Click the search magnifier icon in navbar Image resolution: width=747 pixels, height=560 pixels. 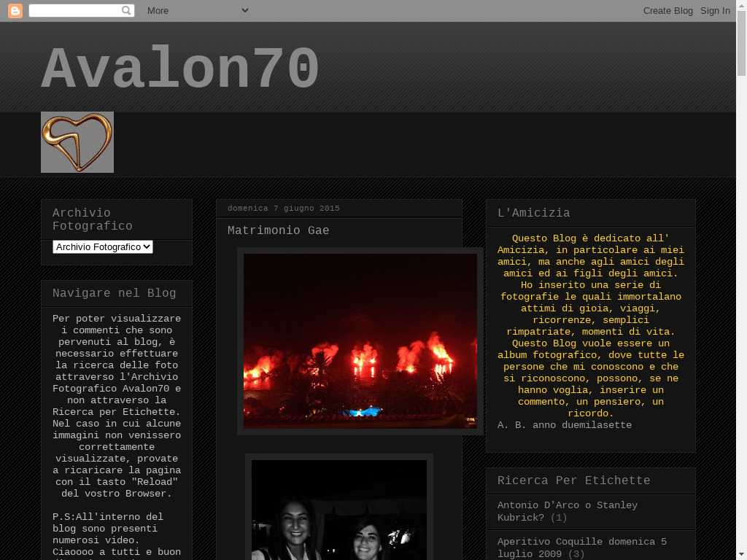(x=126, y=10)
